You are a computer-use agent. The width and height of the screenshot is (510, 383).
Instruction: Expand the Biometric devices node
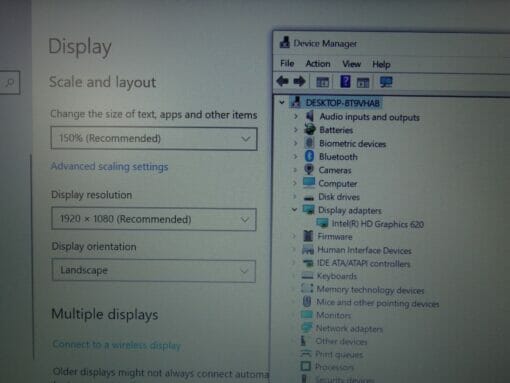(x=295, y=143)
